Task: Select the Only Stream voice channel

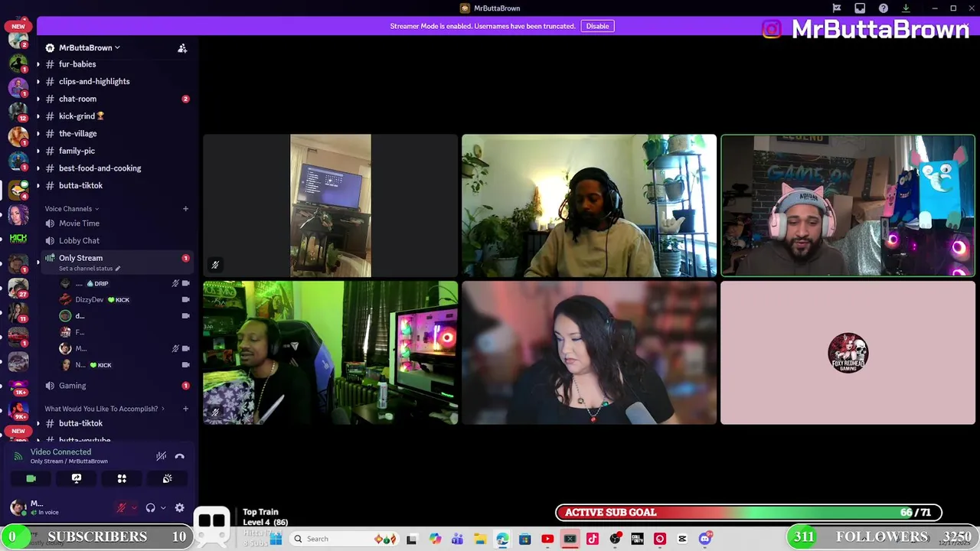Action: pyautogui.click(x=80, y=258)
